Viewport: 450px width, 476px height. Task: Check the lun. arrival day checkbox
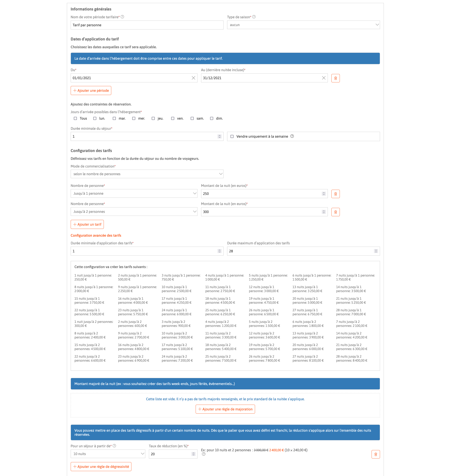[95, 118]
